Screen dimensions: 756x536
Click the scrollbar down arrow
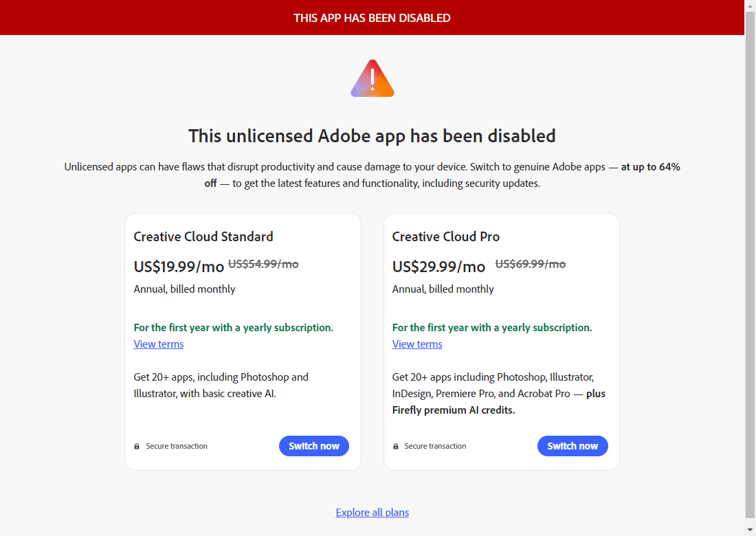(751, 531)
